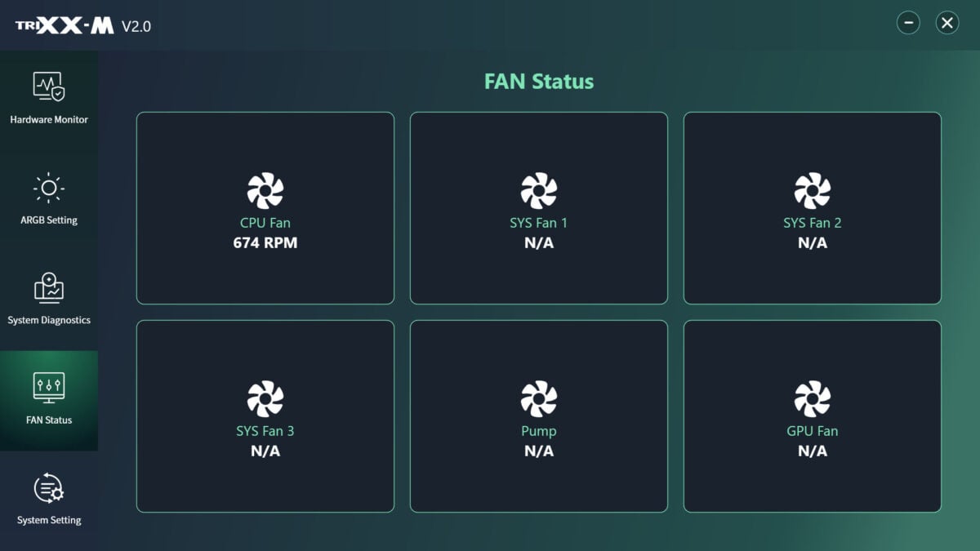Click the GPU Fan blade icon
The height and width of the screenshot is (551, 980).
click(812, 399)
